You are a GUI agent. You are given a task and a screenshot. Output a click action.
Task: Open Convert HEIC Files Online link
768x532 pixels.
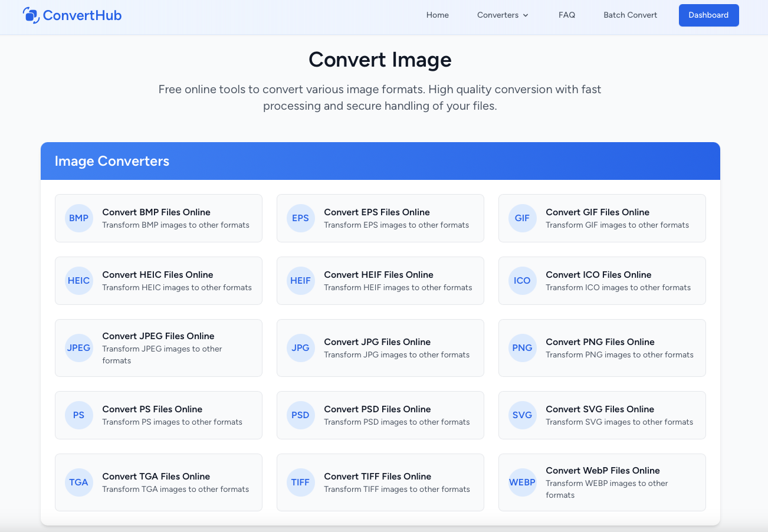[x=157, y=275]
